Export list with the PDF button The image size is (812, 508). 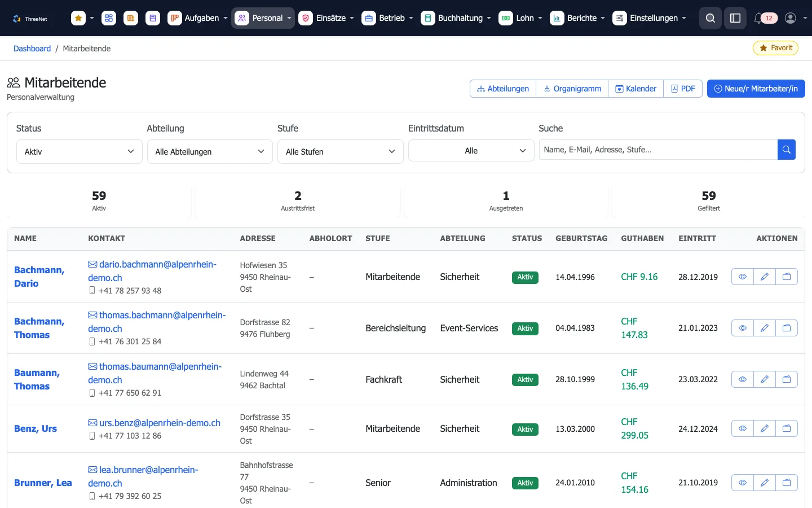(x=683, y=89)
